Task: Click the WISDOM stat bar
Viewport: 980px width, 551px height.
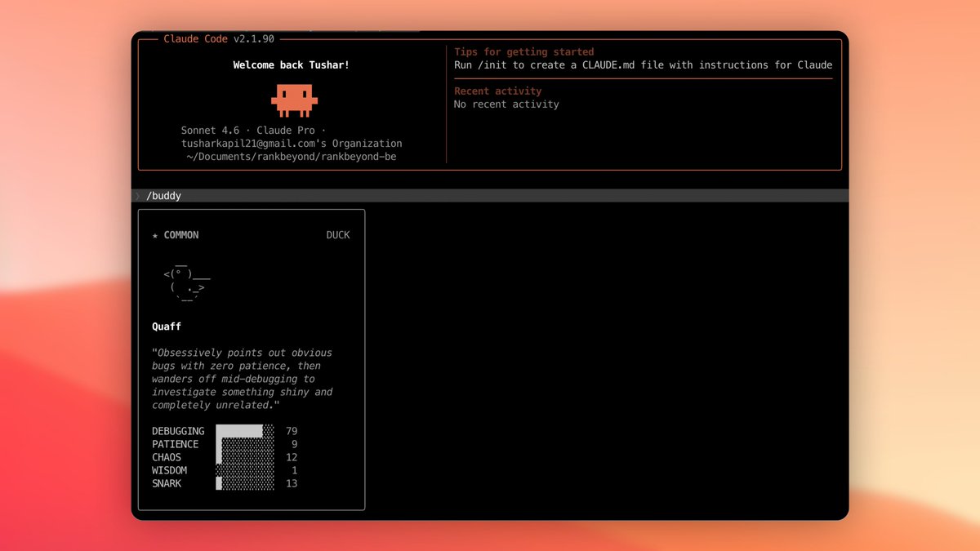Action: pos(245,470)
